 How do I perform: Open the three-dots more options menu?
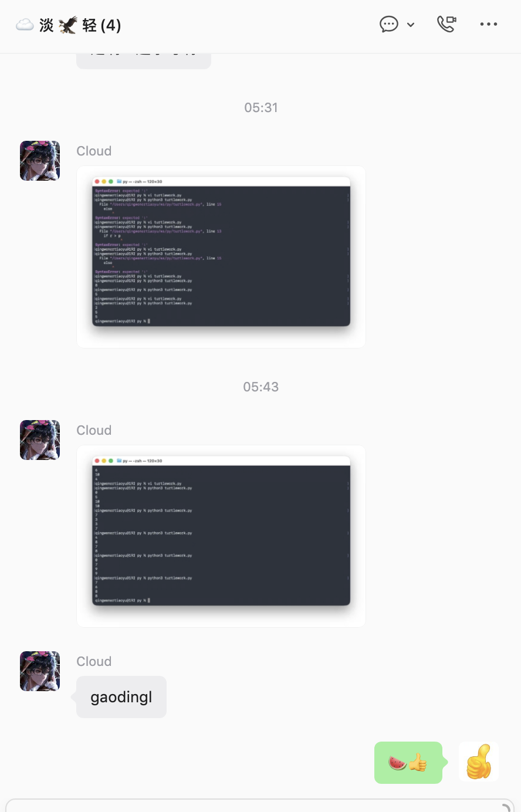(489, 24)
